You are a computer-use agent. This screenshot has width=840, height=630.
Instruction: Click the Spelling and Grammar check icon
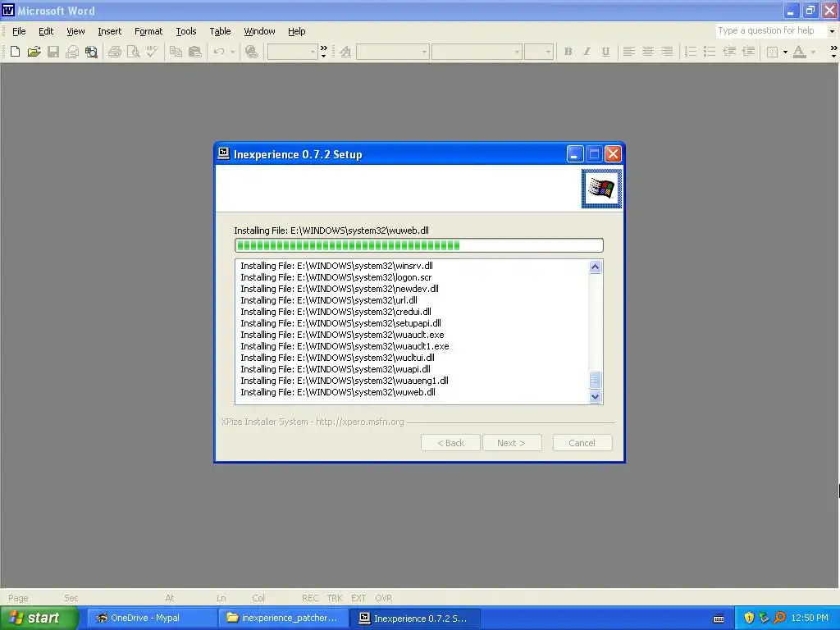(x=152, y=52)
